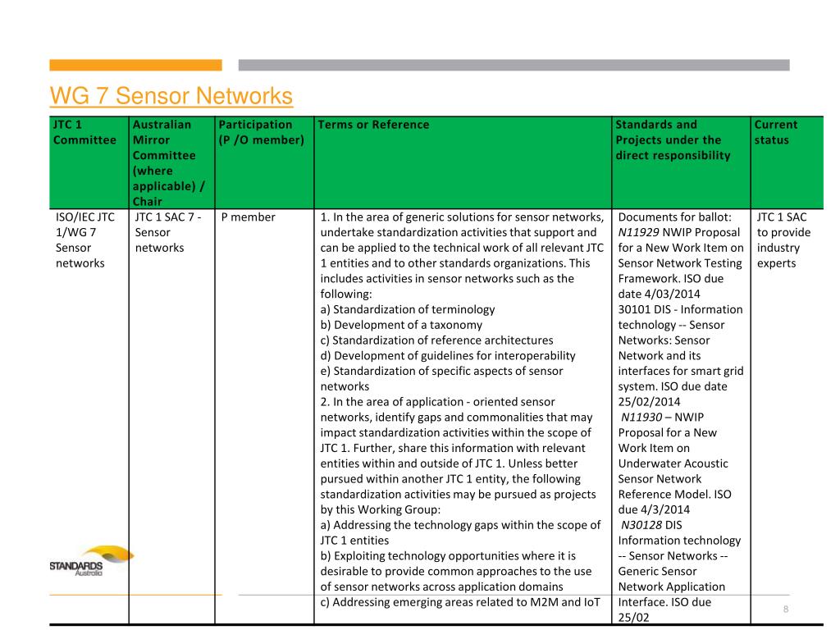Click '1. In the area of generic solutions' line
Screen dimensions: 840x630
tap(462, 217)
